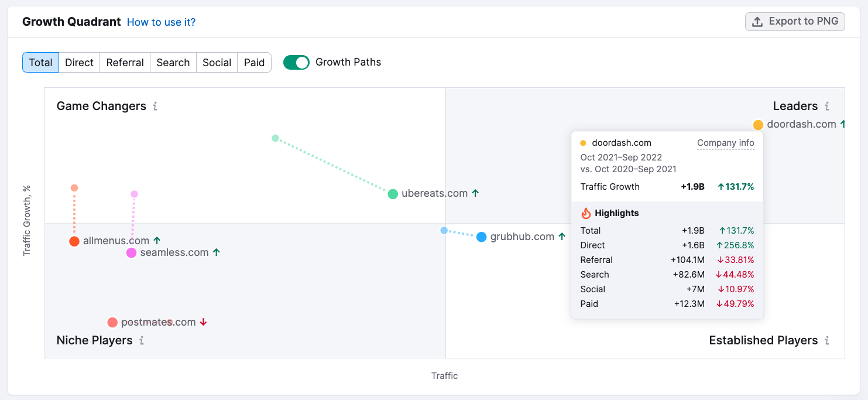The width and height of the screenshot is (868, 400).
Task: Click the Traffic Growth, % y-axis label
Action: [26, 221]
